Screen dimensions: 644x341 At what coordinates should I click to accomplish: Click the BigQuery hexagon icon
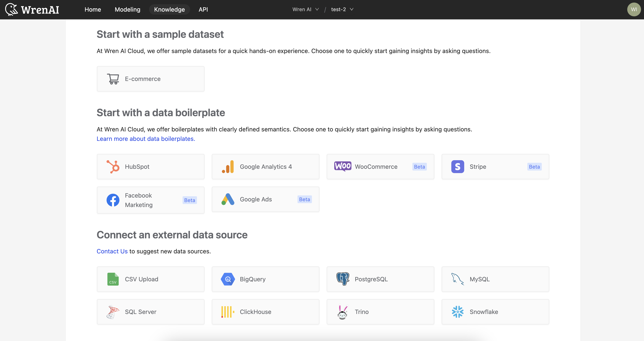point(228,279)
